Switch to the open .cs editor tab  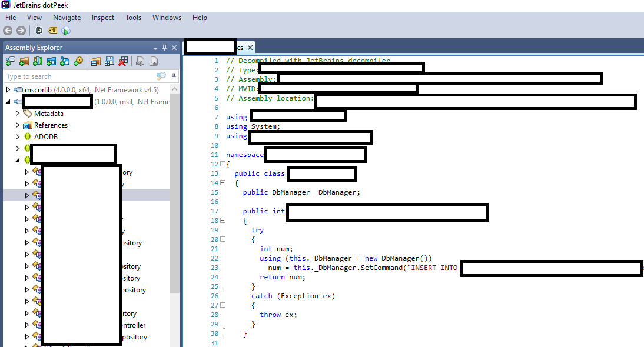point(240,48)
